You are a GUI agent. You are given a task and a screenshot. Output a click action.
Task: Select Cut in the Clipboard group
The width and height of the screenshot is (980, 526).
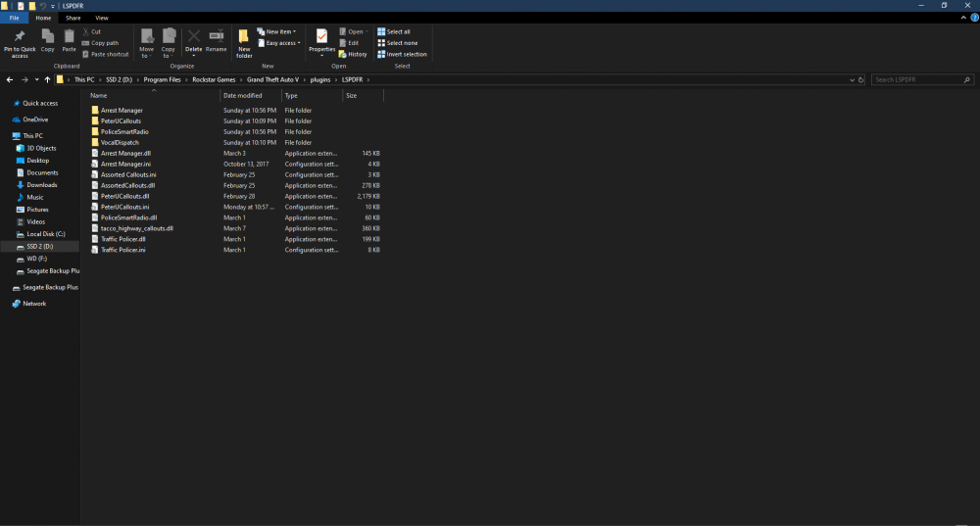tap(91, 32)
